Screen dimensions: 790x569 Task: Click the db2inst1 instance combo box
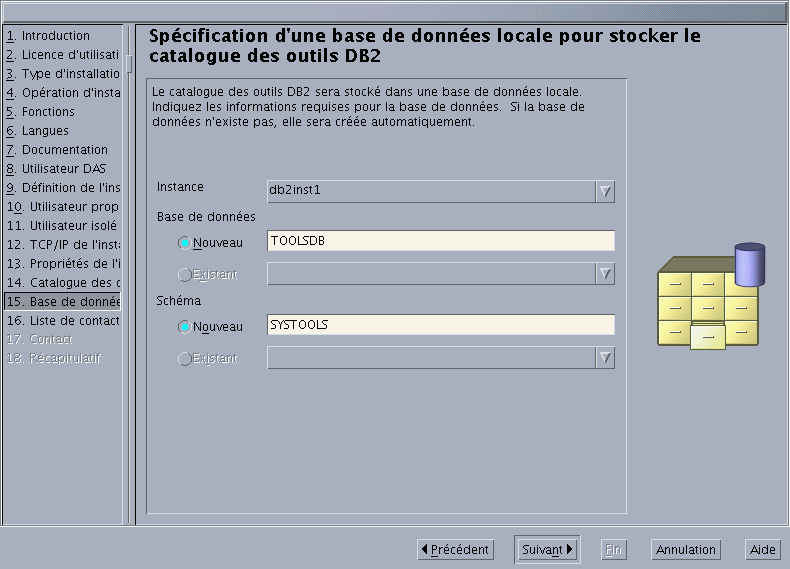[441, 192]
